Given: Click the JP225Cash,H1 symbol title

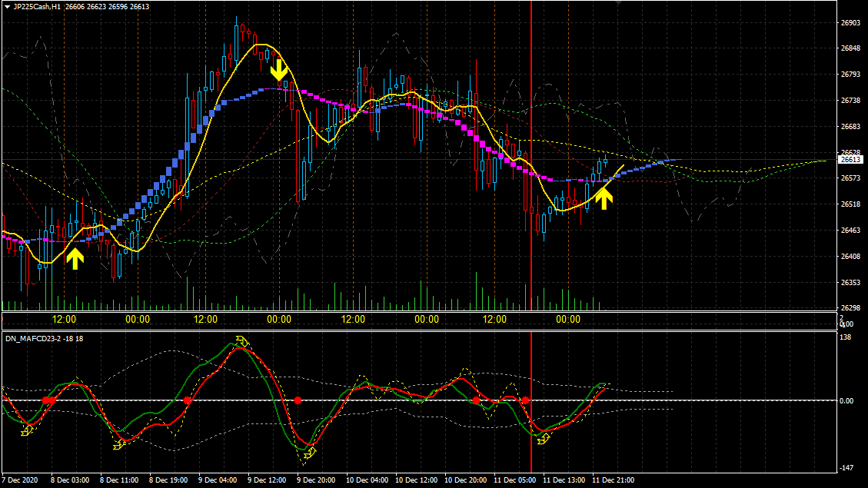Looking at the screenshot, I should (37, 7).
